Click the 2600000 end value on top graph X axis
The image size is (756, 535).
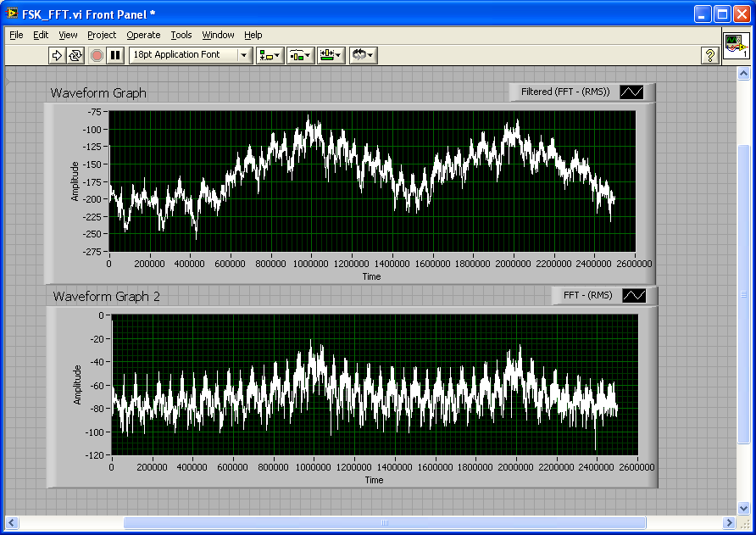point(634,264)
